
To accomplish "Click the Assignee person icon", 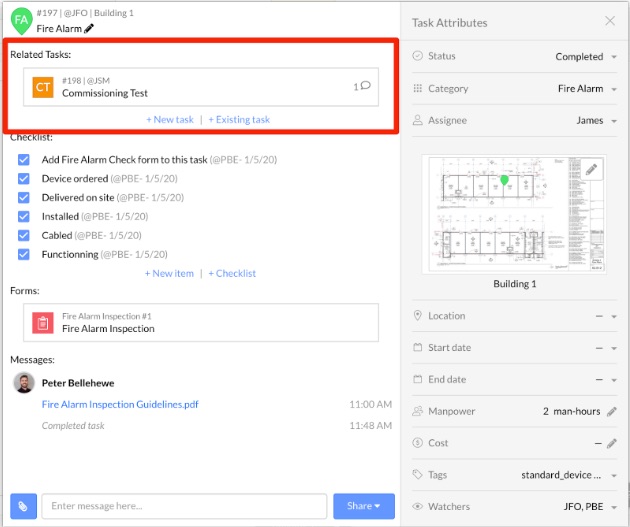I will pyautogui.click(x=418, y=120).
